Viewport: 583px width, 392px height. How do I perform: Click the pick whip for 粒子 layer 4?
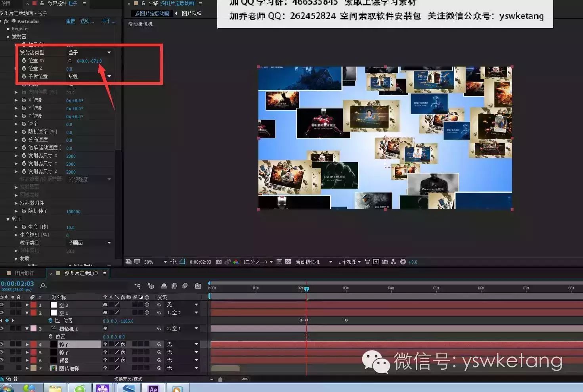(159, 344)
